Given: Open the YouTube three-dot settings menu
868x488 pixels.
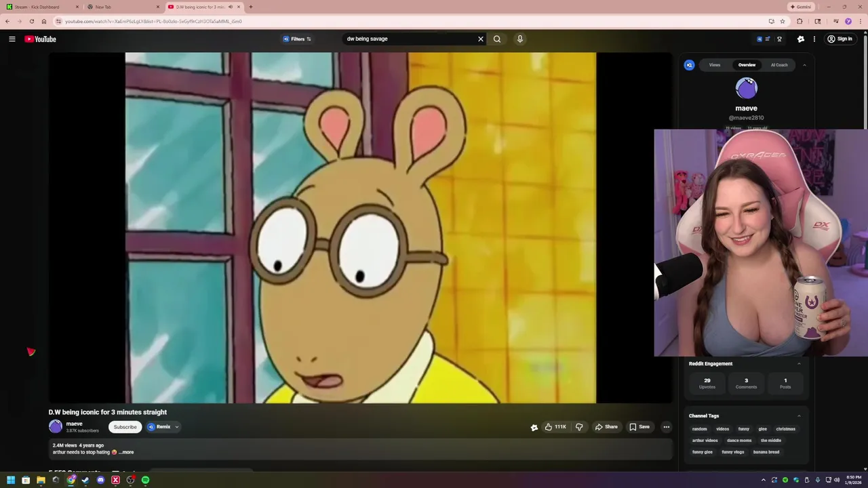Looking at the screenshot, I should [x=814, y=39].
